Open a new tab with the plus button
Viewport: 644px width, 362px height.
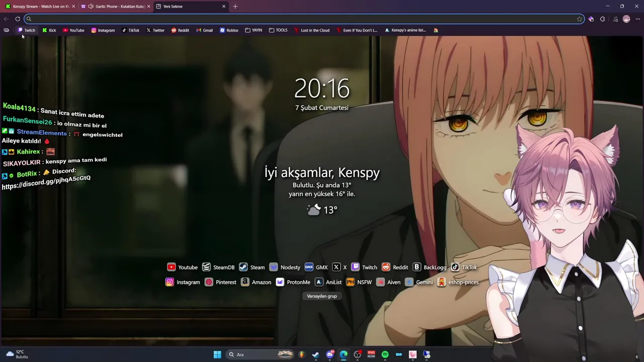click(x=235, y=7)
